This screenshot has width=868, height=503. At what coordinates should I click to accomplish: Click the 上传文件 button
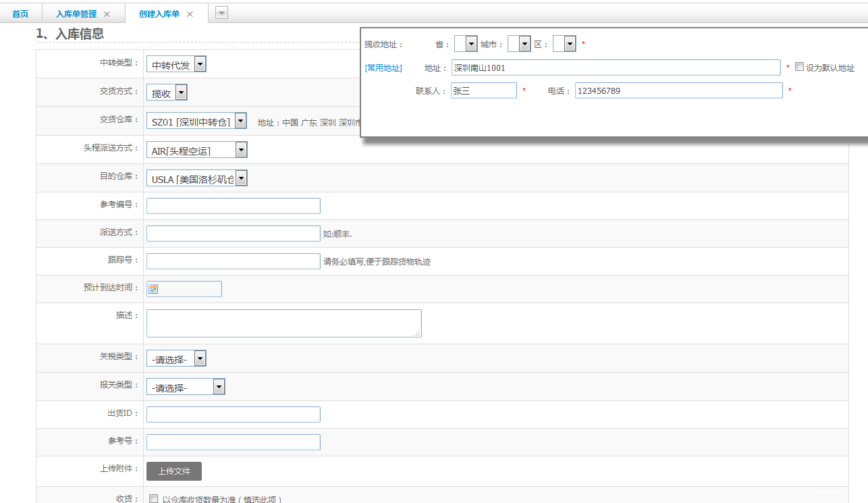tap(174, 471)
